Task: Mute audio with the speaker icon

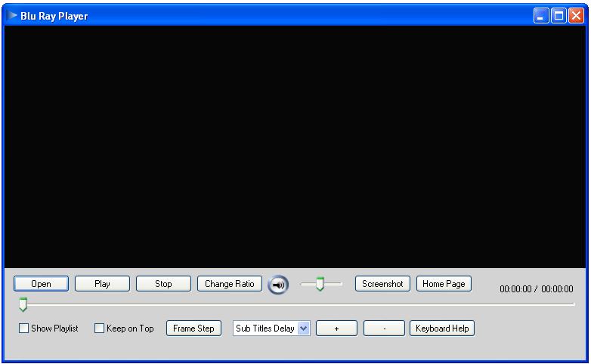Action: [x=278, y=285]
